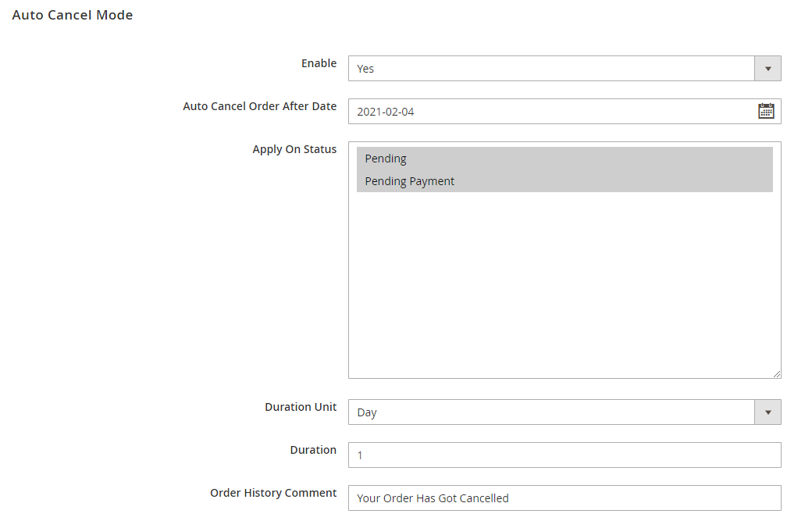Click the Apply On Status label
The width and height of the screenshot is (812, 528).
click(x=294, y=149)
